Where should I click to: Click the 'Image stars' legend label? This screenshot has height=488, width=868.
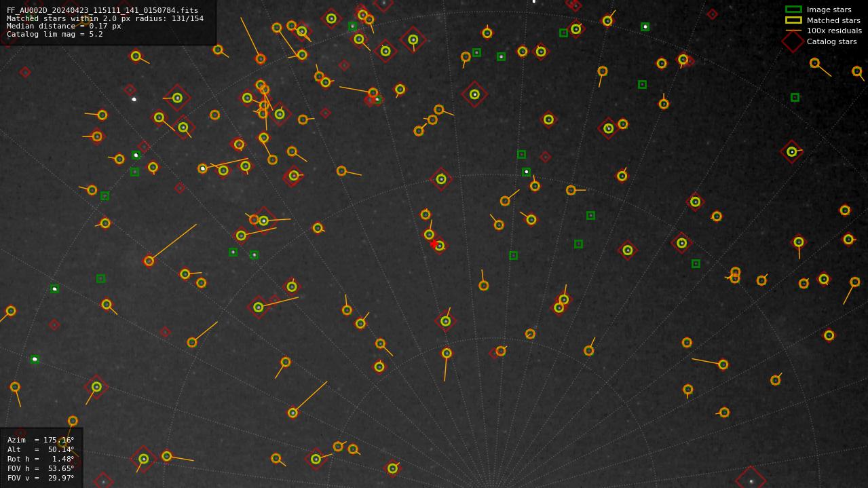[x=829, y=10]
